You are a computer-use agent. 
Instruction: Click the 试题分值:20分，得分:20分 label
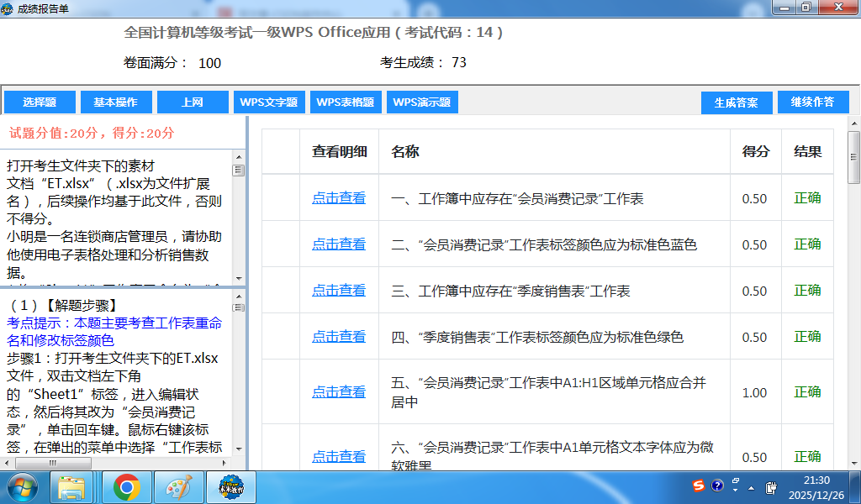92,133
